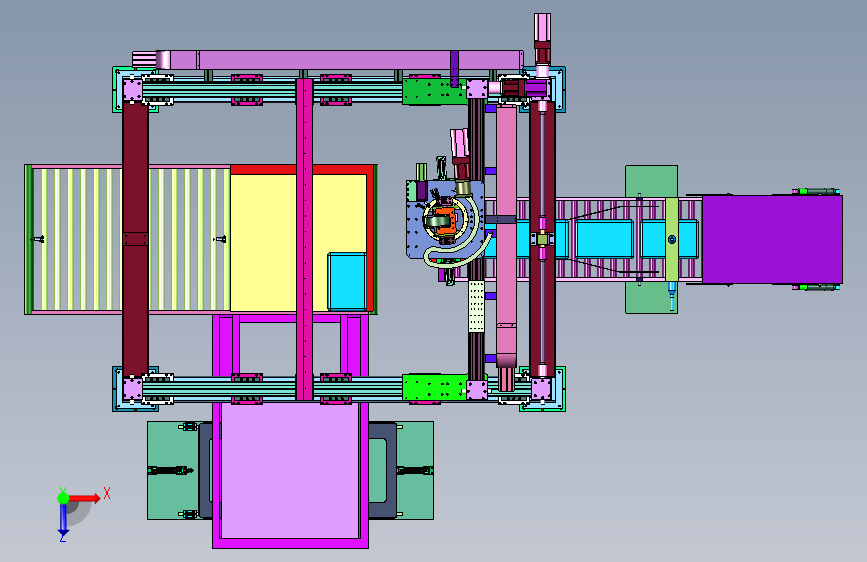Select the orange gripper part in the robot head
This screenshot has width=867, height=562.
445,221
